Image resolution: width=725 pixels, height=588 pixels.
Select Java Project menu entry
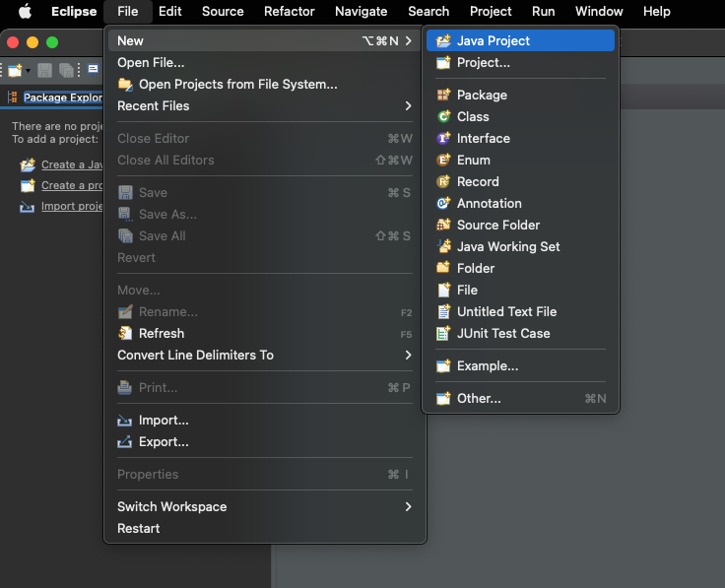pos(521,40)
